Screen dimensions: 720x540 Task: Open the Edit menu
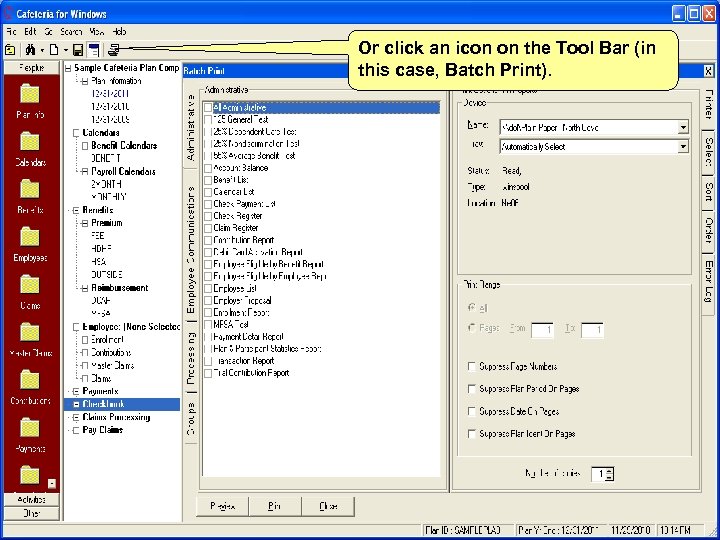tap(30, 32)
